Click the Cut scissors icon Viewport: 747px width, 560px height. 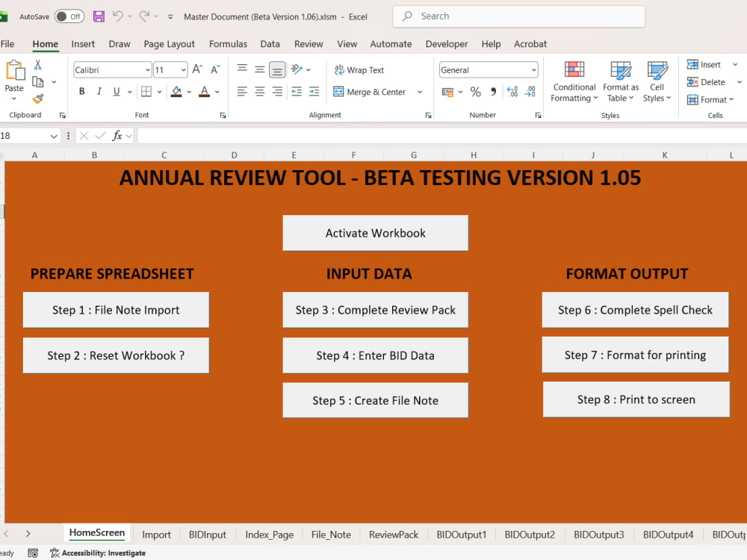click(37, 65)
